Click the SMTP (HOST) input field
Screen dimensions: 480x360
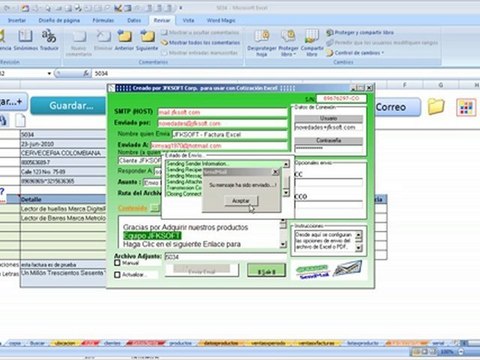222,112
